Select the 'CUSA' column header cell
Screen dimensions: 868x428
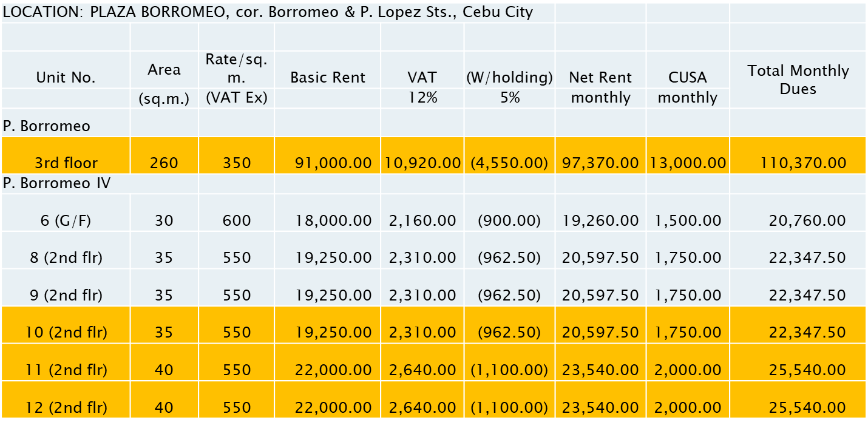point(687,78)
